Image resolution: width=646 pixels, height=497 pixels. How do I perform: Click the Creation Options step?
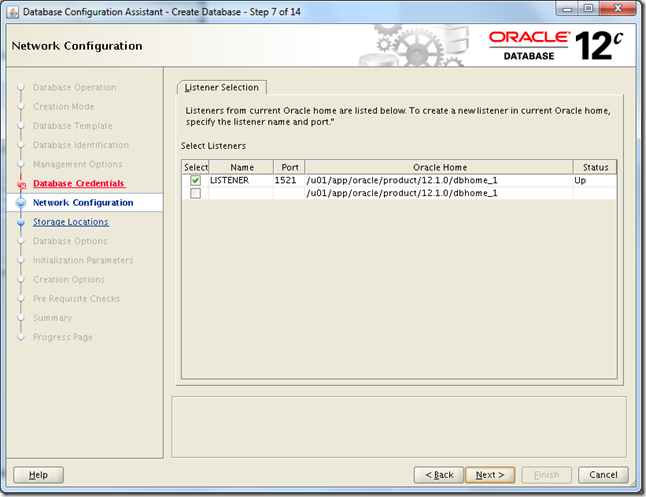(69, 279)
